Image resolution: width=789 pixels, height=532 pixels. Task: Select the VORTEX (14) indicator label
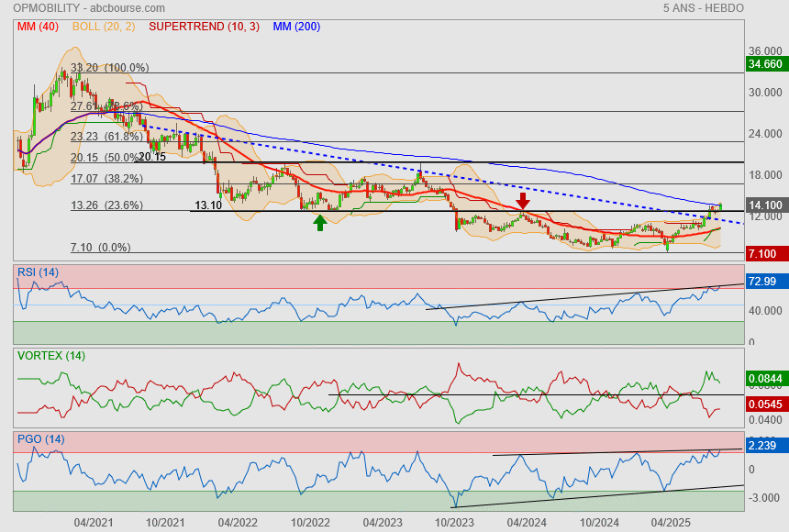pos(50,355)
